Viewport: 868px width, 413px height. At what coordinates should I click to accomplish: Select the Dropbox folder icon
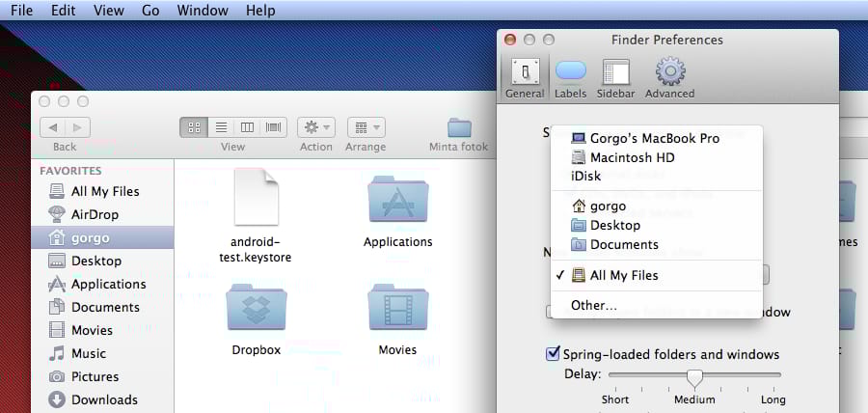pos(257,307)
